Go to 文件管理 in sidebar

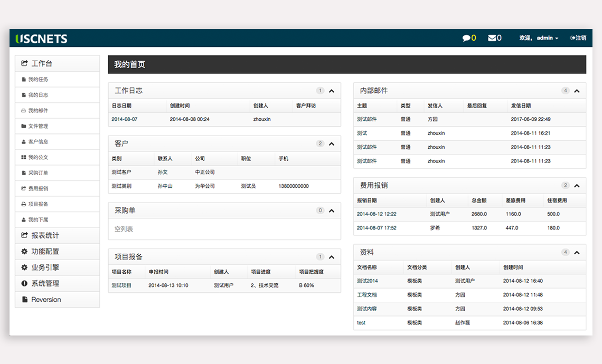coord(38,126)
